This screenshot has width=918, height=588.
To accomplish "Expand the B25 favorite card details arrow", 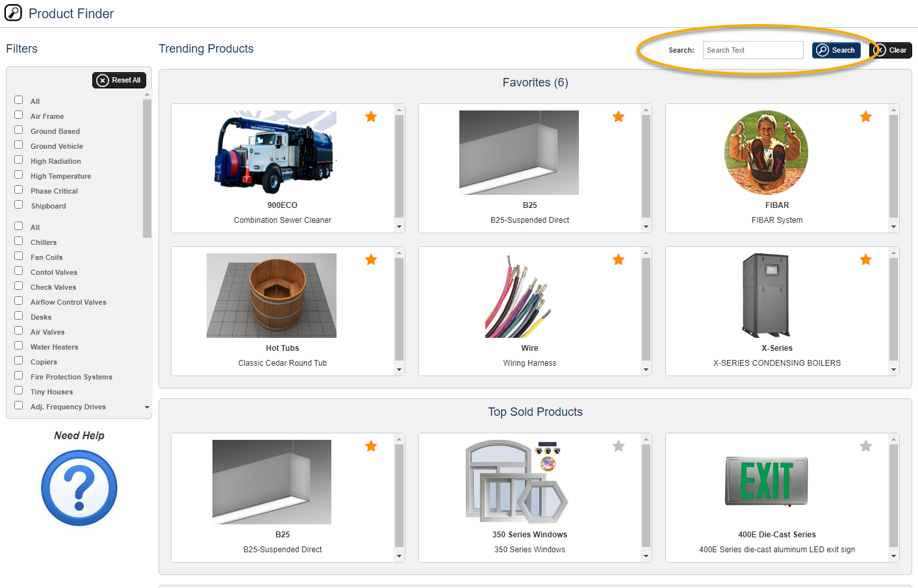I will pyautogui.click(x=645, y=227).
